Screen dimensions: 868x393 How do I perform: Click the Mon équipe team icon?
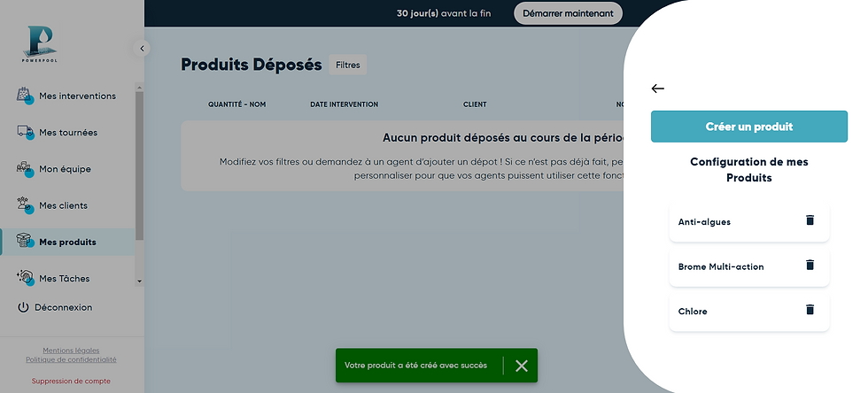tap(25, 168)
